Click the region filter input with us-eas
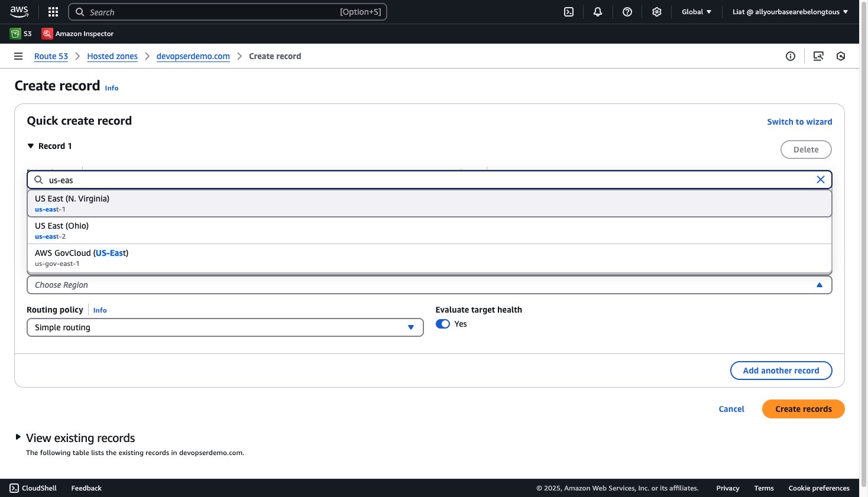Screen dimensions: 868x497 pos(429,180)
